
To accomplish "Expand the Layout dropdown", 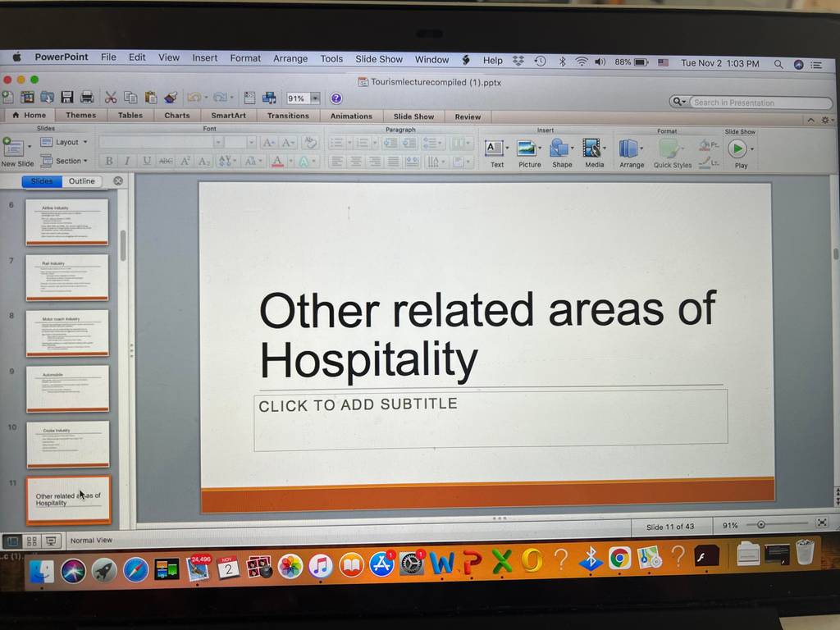I will point(64,142).
